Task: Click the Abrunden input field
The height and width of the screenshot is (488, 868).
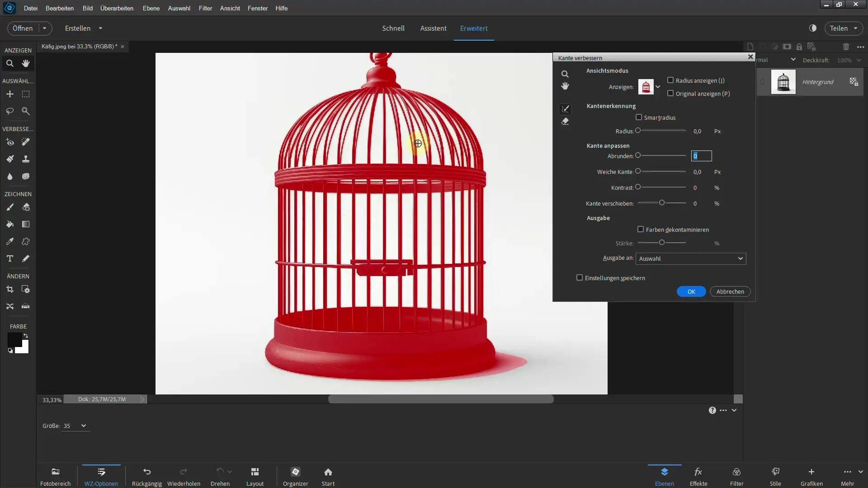Action: tap(702, 156)
